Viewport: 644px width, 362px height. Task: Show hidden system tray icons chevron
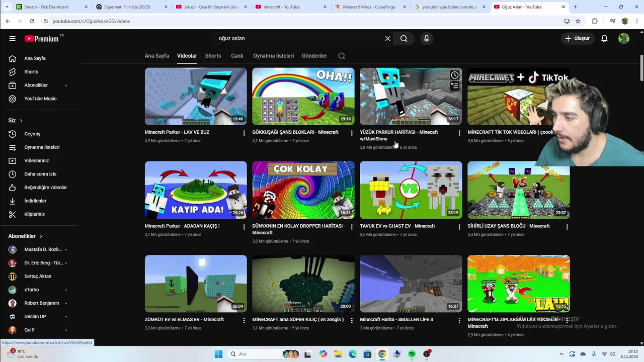click(x=561, y=354)
